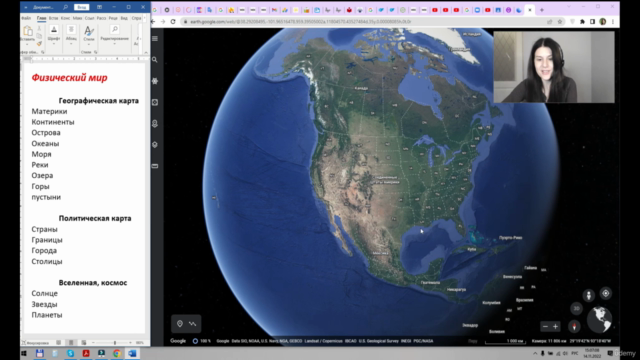Open the Voyager ship's wheel icon

155,81
